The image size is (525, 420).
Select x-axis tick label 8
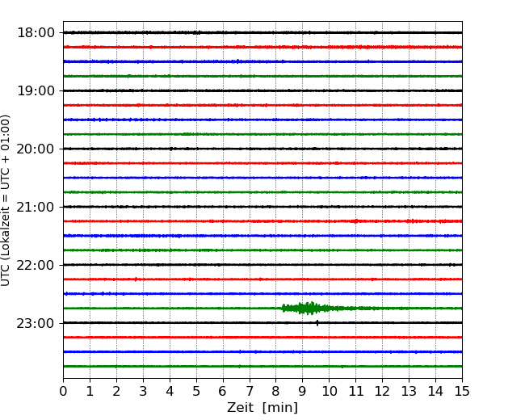(x=276, y=391)
